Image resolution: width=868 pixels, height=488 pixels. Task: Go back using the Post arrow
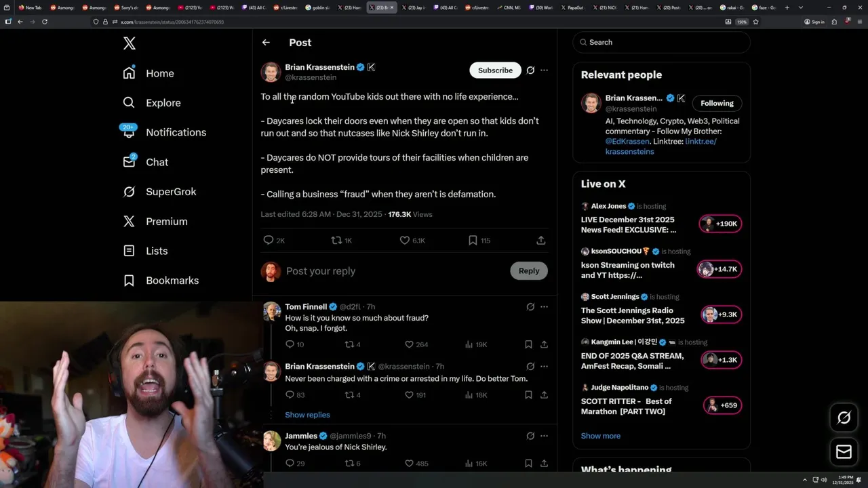pos(266,42)
